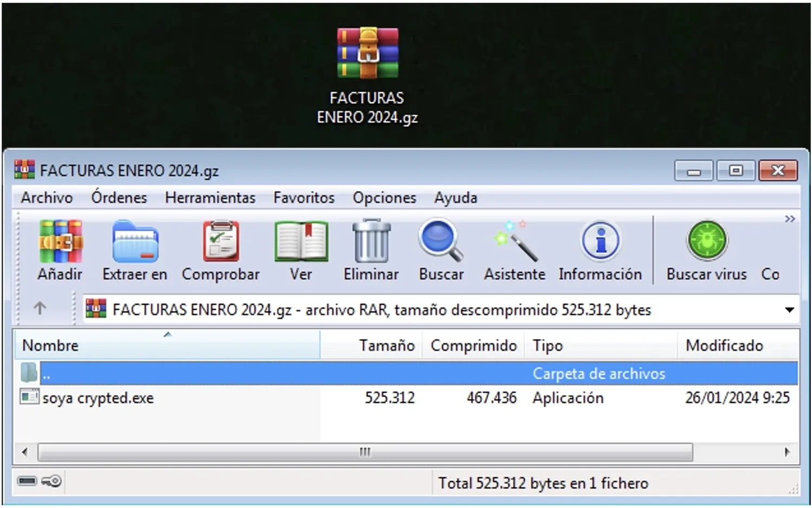Sort by the Tipo column header
Screen dimensions: 812x508
click(x=601, y=345)
